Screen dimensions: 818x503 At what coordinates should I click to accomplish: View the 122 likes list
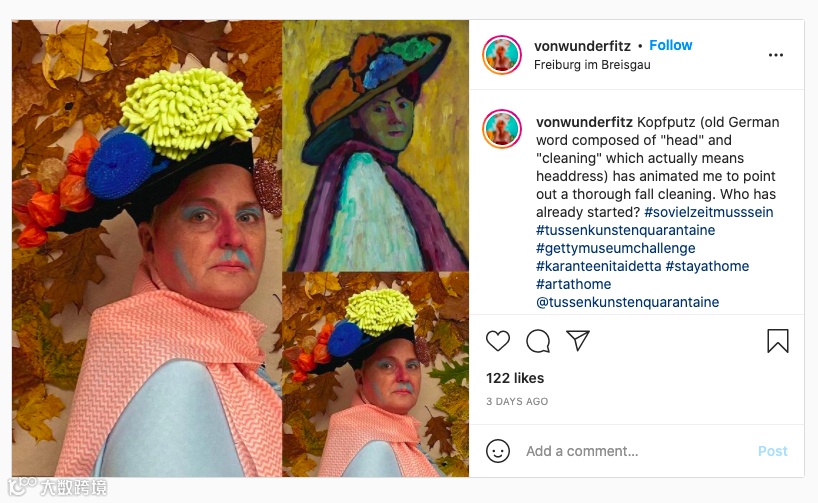tap(515, 378)
